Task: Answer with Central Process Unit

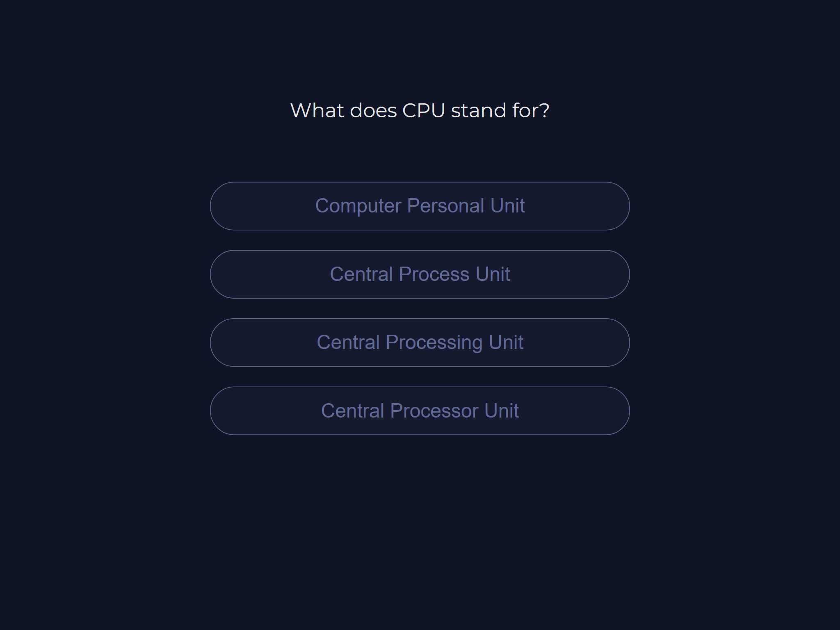Action: [x=420, y=274]
